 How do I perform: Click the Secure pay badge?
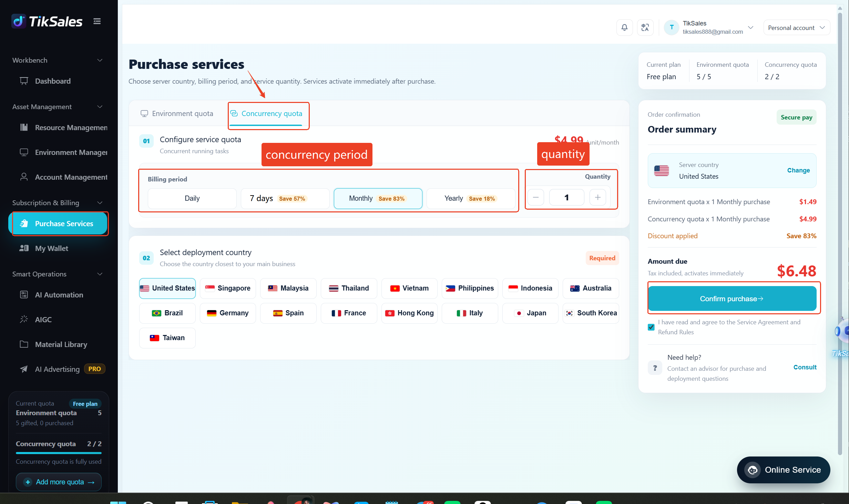[796, 117]
